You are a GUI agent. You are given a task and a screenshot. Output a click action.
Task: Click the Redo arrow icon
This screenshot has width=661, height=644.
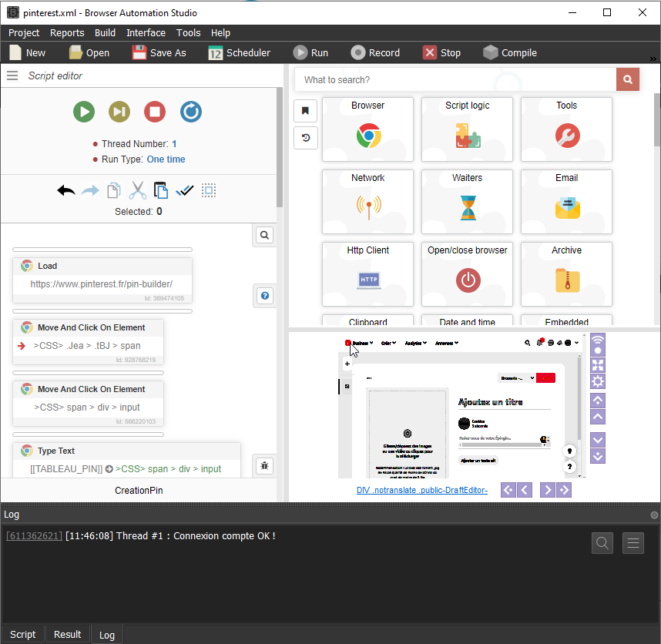point(90,191)
